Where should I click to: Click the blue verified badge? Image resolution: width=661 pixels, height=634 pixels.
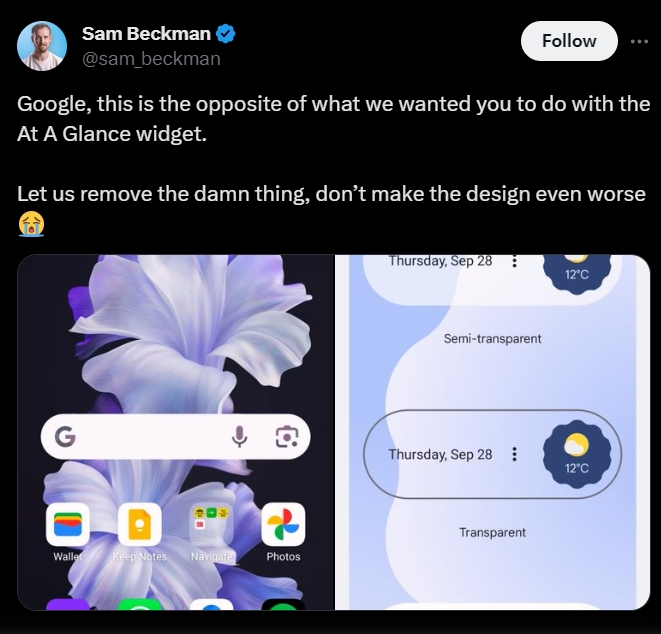226,34
